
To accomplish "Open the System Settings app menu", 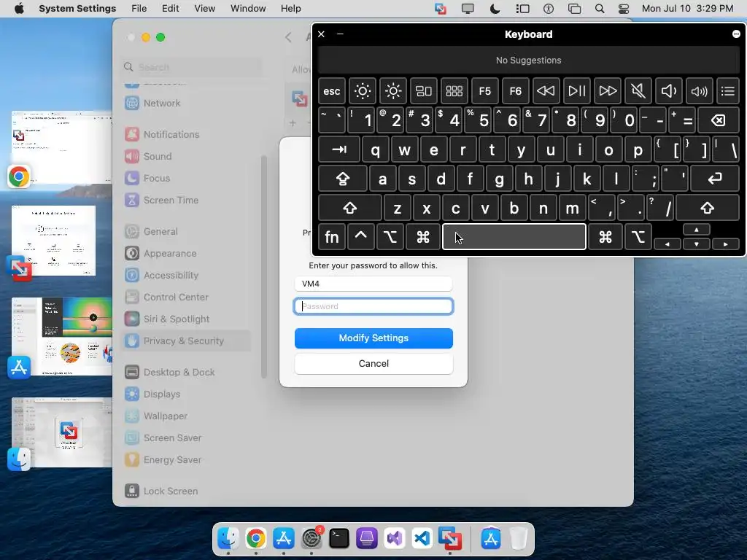I will 77,9.
